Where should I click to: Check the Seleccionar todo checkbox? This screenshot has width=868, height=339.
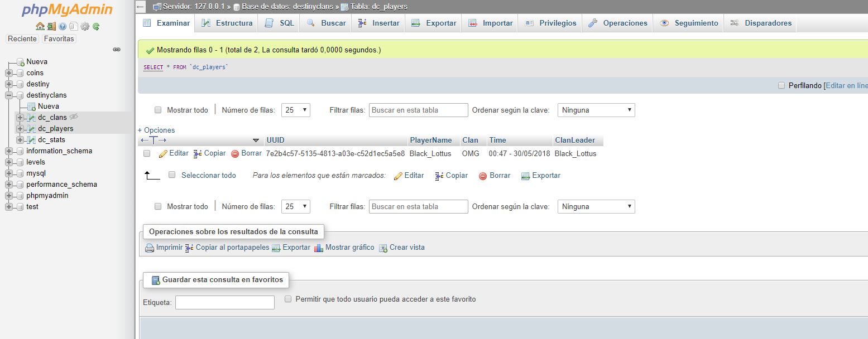point(172,175)
